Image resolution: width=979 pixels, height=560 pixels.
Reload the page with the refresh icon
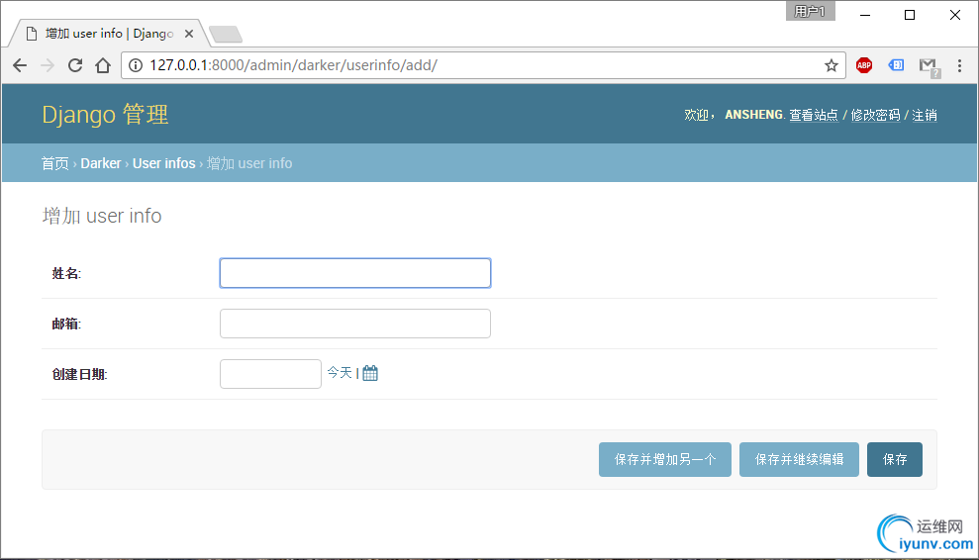75,65
